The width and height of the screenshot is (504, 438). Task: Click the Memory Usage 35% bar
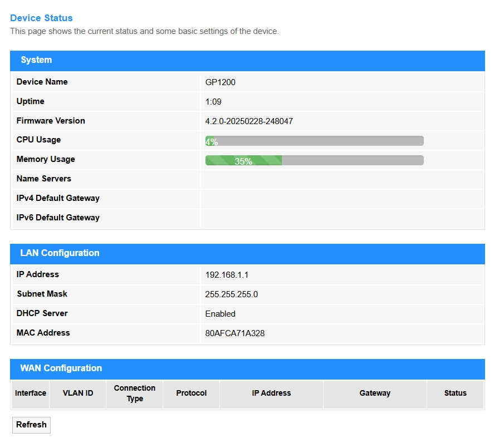point(314,160)
